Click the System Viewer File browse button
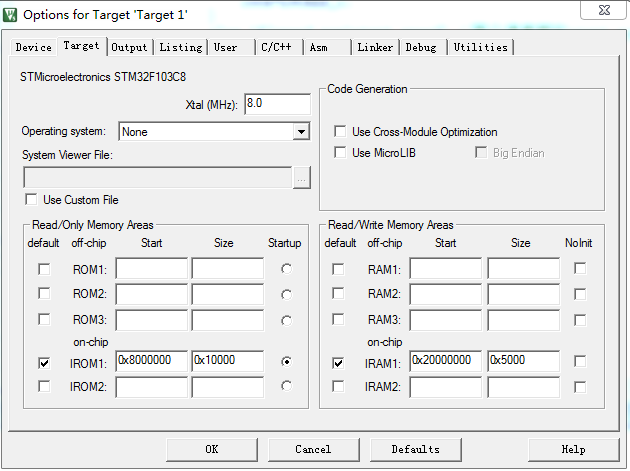Viewport: 630px width, 471px height. [302, 178]
